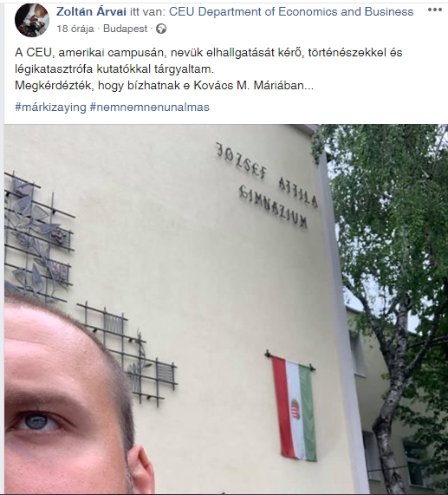Click the post line starting 'A CEU, amerikai'
Screen dimensions: 448x495
coord(209,52)
